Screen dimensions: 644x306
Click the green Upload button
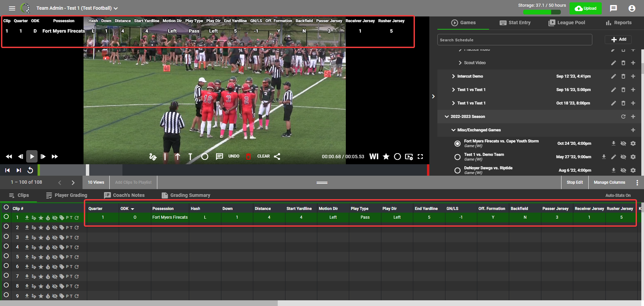tap(586, 8)
